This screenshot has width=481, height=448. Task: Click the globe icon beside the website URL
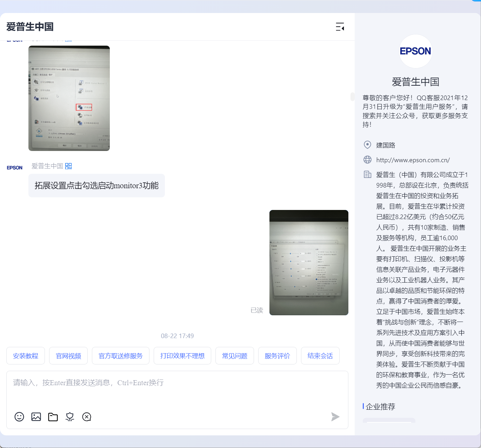(x=367, y=160)
